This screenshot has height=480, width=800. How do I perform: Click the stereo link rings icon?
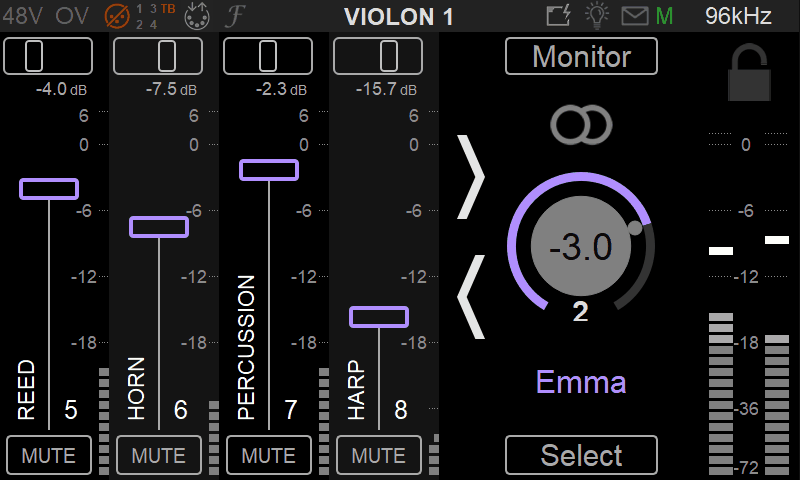[x=581, y=124]
